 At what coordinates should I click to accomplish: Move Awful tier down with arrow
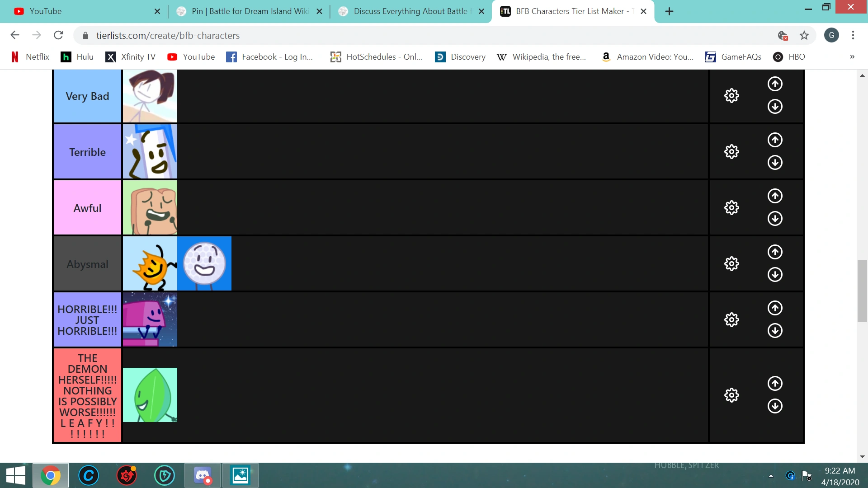[775, 219]
